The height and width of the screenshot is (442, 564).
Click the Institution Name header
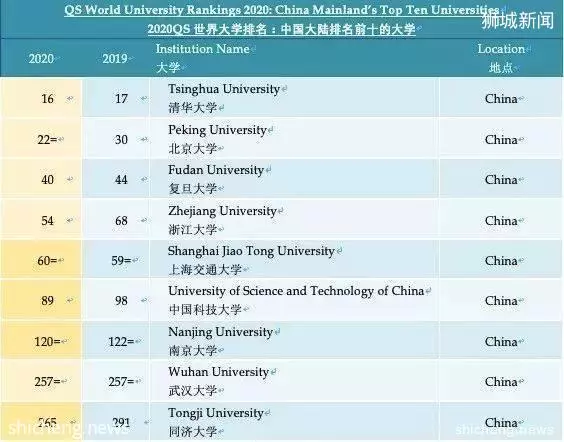click(x=203, y=49)
